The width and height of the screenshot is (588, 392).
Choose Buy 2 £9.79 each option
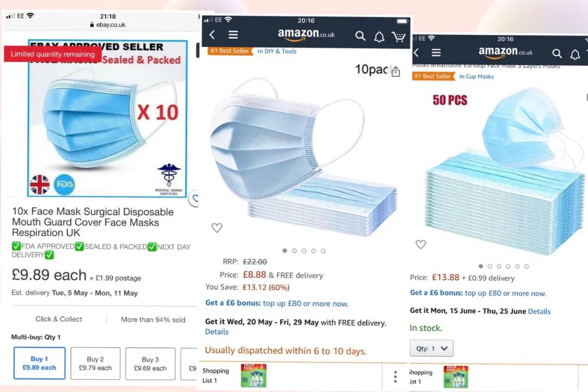[x=95, y=364]
